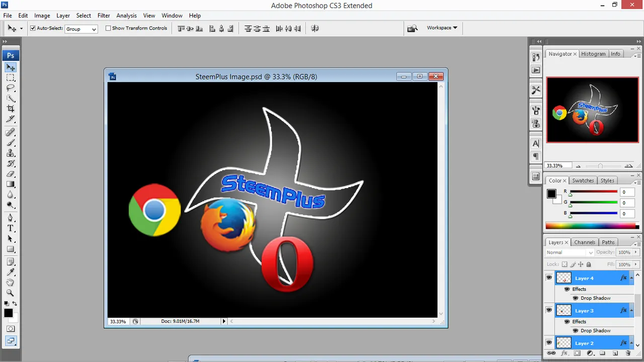Image resolution: width=644 pixels, height=362 pixels.
Task: Change screen mode at toolbox bottom
Action: (11, 341)
